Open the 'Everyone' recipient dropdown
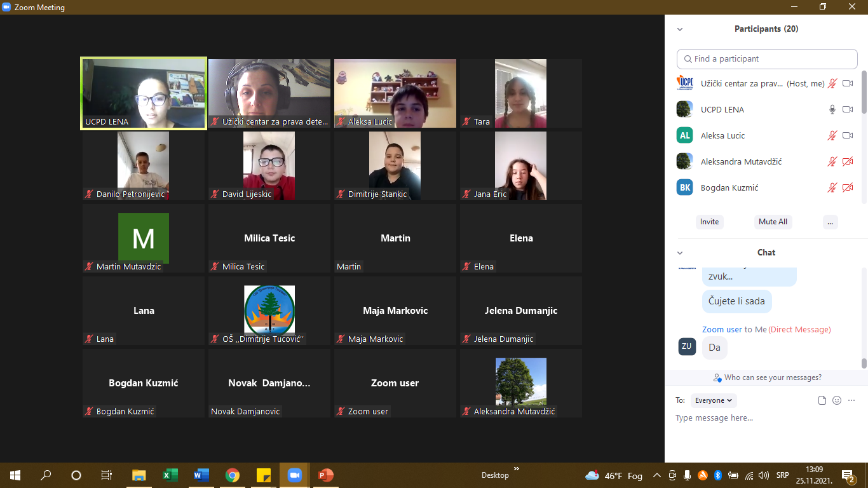 tap(714, 400)
